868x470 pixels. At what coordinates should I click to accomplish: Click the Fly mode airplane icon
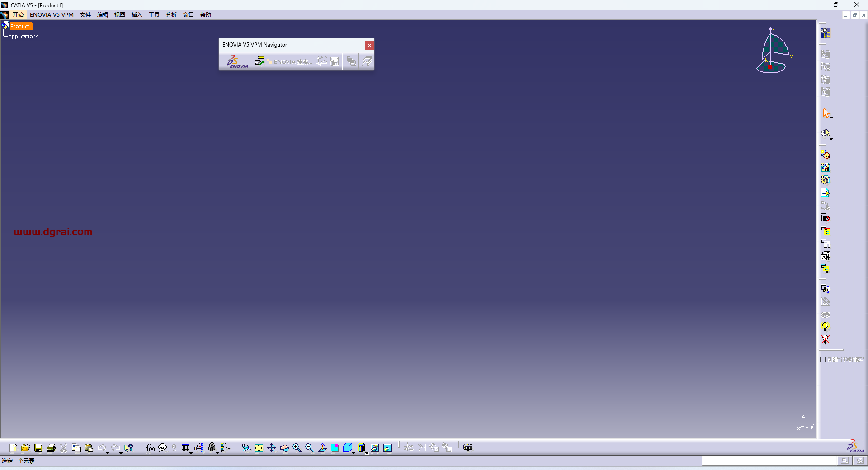coord(246,448)
